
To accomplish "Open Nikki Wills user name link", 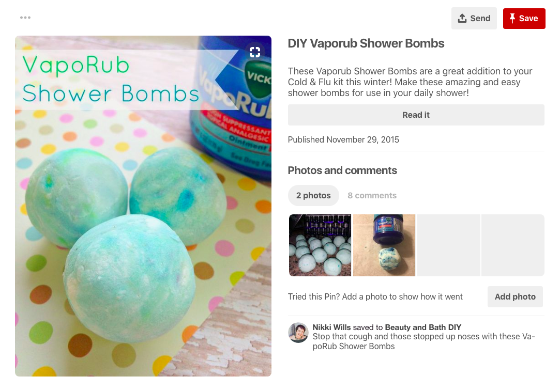I will coord(331,327).
